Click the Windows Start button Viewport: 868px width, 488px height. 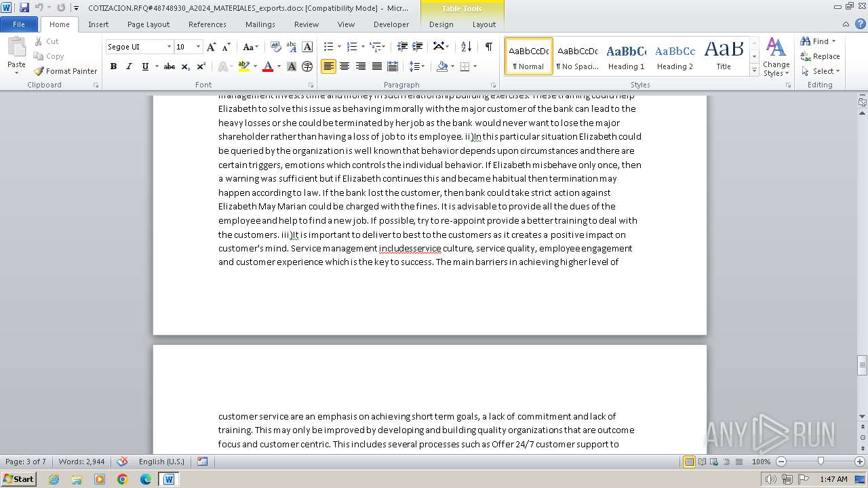coord(18,479)
